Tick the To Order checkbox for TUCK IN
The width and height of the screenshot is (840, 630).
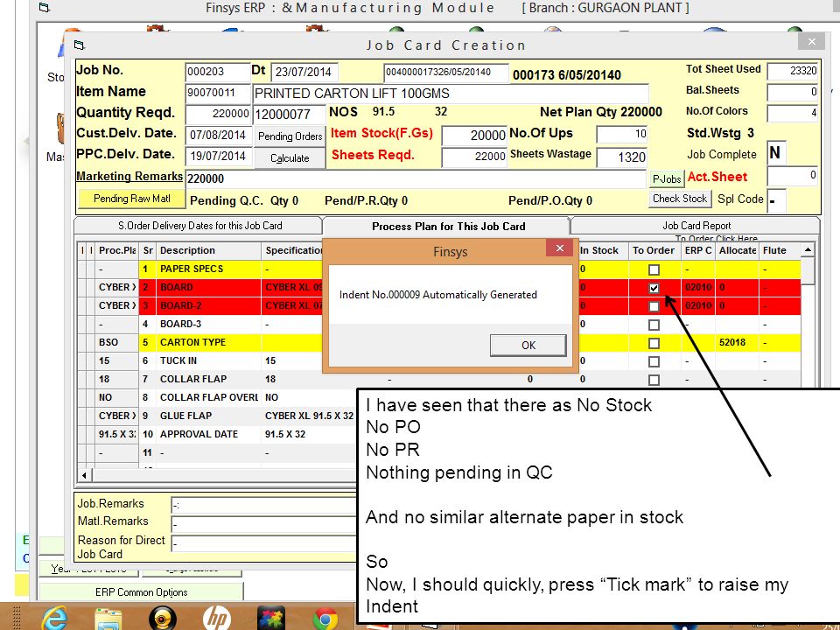pyautogui.click(x=654, y=361)
